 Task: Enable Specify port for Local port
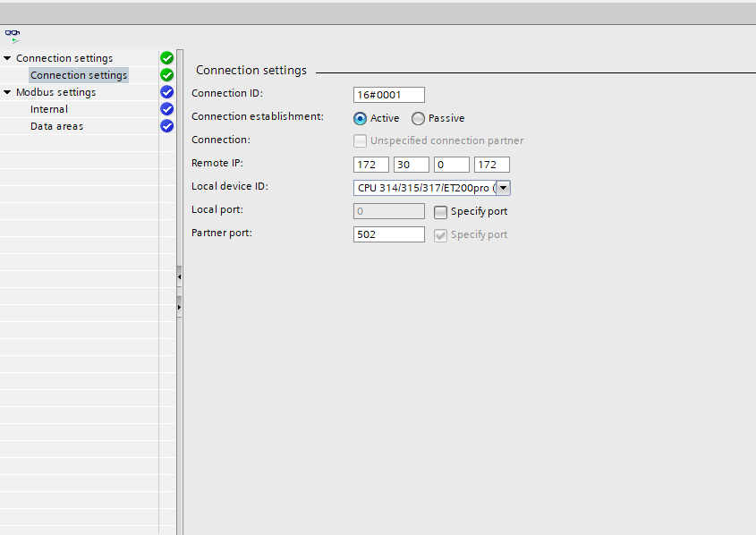(x=440, y=212)
